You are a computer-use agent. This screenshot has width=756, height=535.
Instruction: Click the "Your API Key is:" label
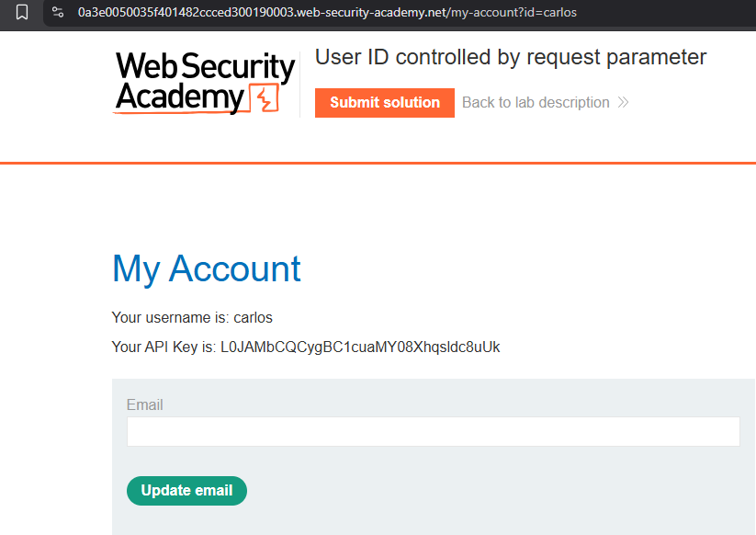tap(164, 347)
